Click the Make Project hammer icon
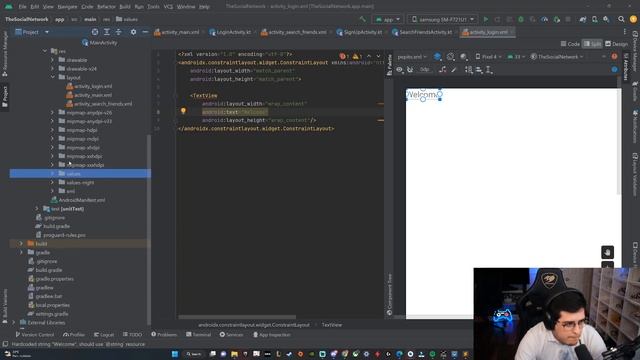 (362, 19)
